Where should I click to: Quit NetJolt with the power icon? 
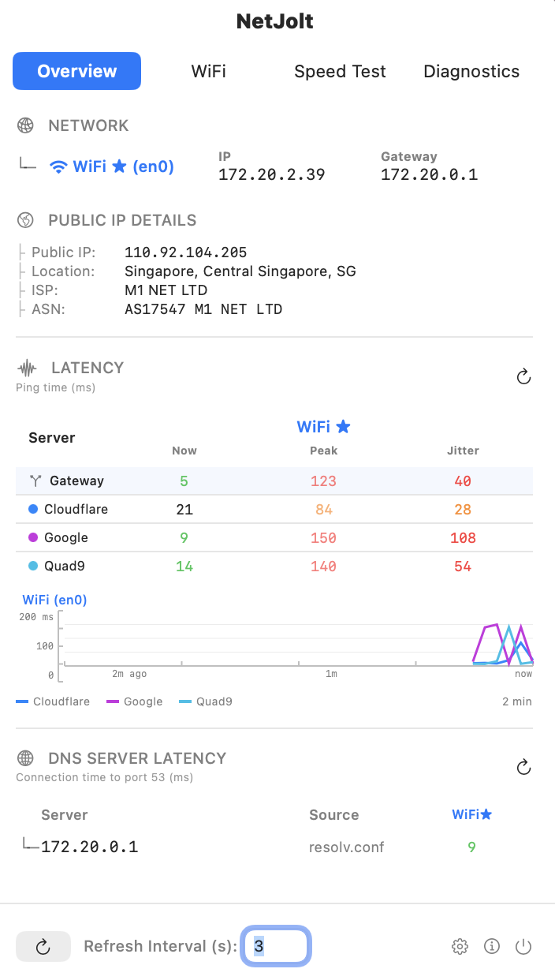pos(523,946)
